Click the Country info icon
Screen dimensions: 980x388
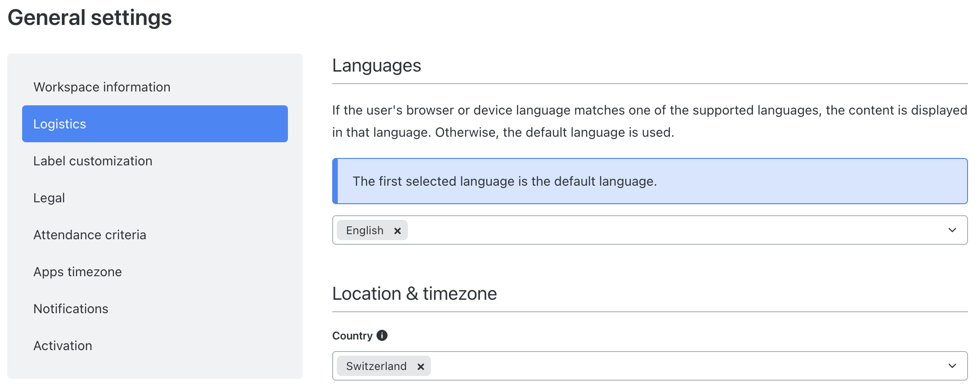[382, 335]
